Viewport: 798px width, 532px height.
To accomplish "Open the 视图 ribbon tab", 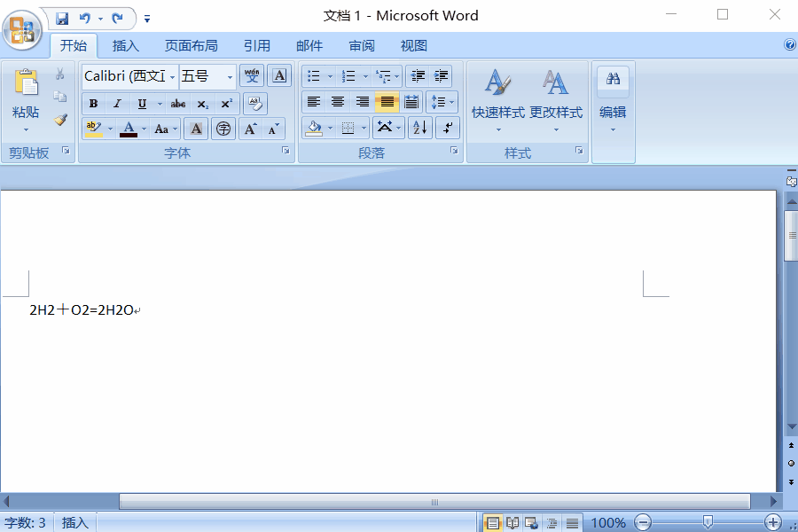I will pyautogui.click(x=413, y=46).
